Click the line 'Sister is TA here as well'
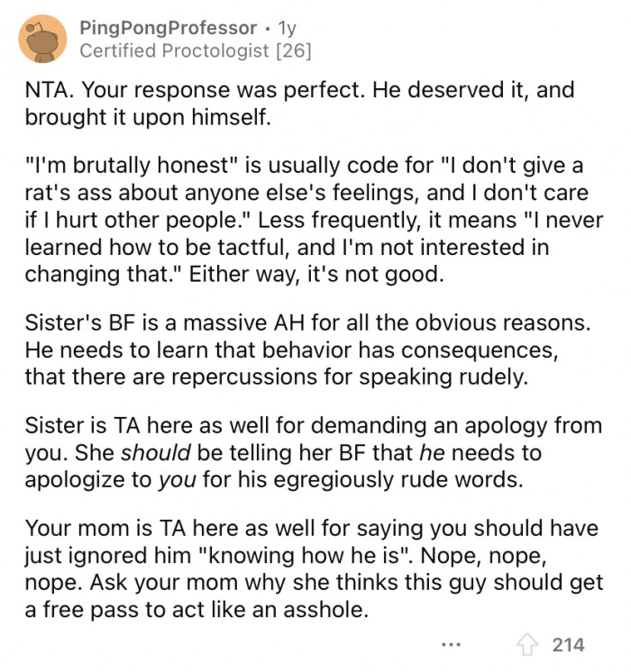 313,425
